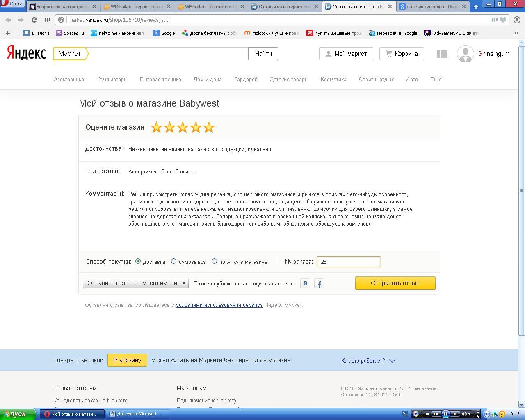Click the В корзину button in banner
The height and width of the screenshot is (420, 525).
[127, 360]
